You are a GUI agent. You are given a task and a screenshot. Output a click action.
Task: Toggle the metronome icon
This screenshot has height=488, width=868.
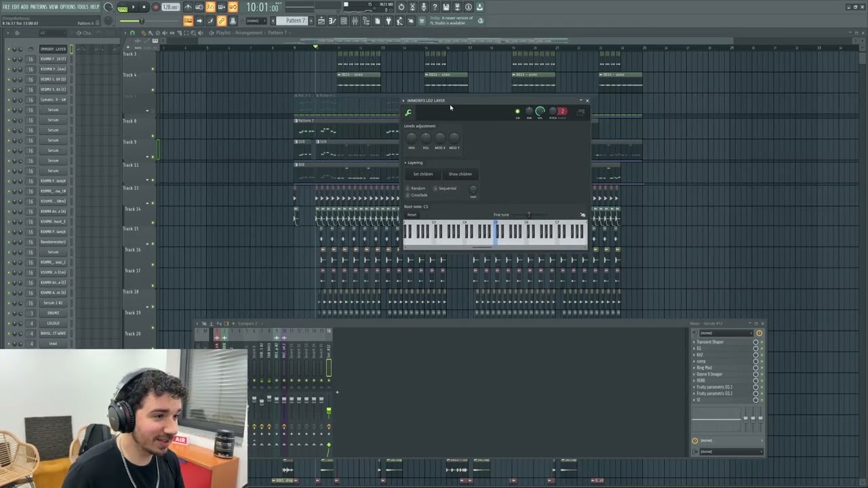coord(189,7)
